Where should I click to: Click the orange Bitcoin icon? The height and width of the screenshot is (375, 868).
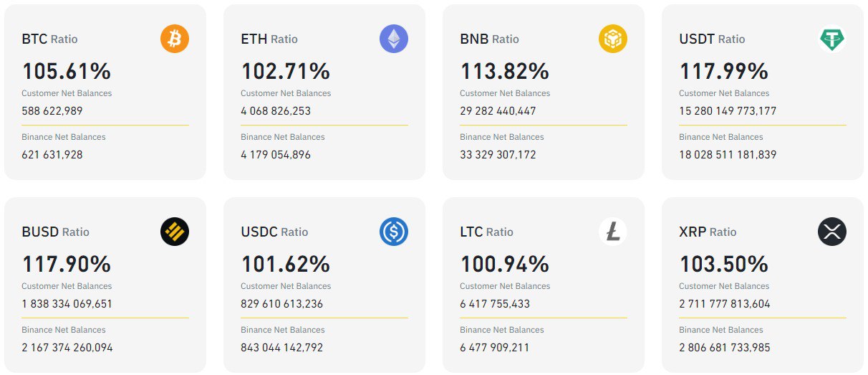(x=175, y=39)
